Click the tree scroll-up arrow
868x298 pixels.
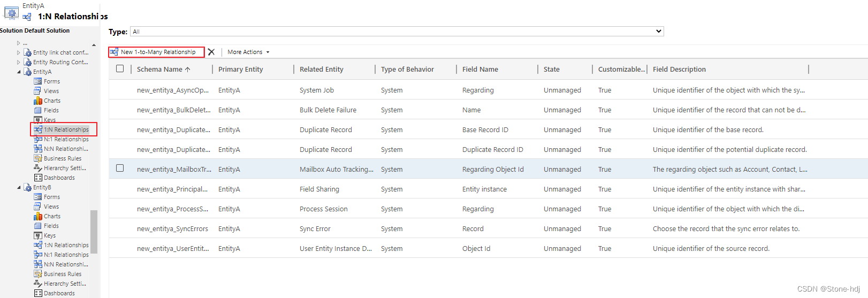coord(94,45)
